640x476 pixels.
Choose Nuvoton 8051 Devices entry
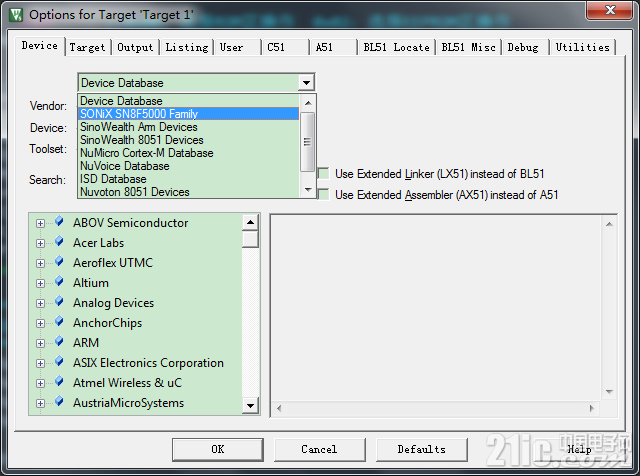[x=189, y=192]
